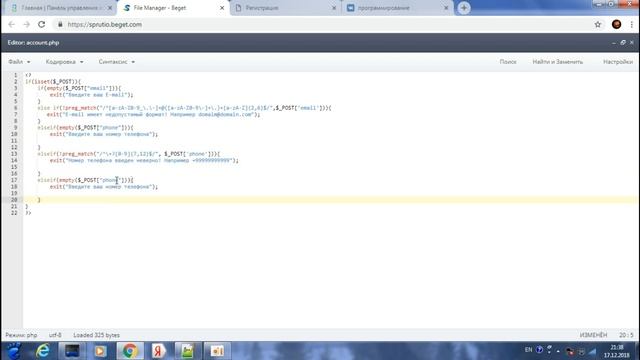Screen dimensions: 640x360
Task: Click the Поиск button
Action: pyautogui.click(x=508, y=62)
